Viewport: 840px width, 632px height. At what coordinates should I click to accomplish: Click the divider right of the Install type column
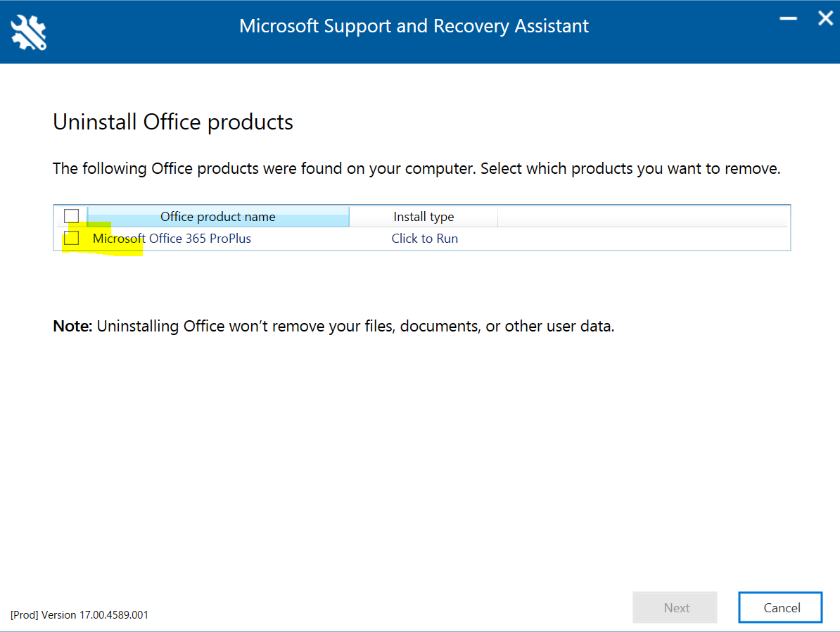click(x=497, y=217)
